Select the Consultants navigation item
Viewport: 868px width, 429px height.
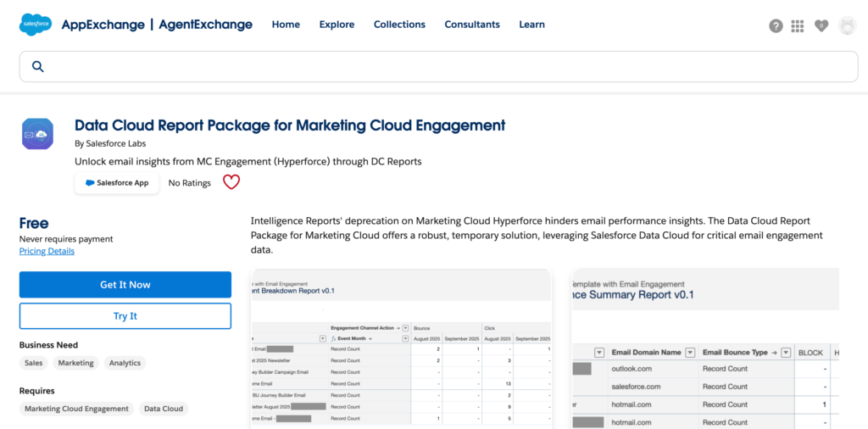pos(471,25)
